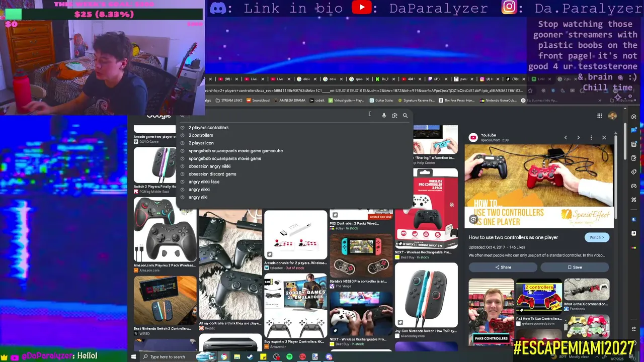644x362 pixels.
Task: Bookmark this page with the star icon
Action: 530,90
